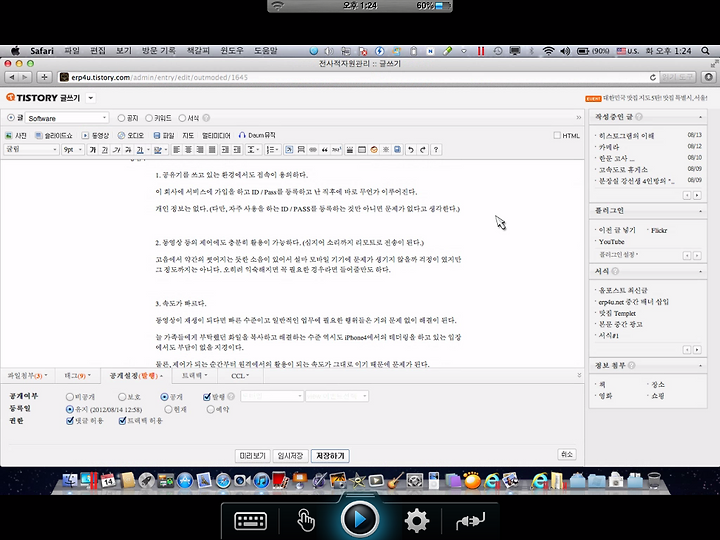The image size is (720, 540).
Task: Tap the touch gesture hand icon
Action: [x=306, y=521]
